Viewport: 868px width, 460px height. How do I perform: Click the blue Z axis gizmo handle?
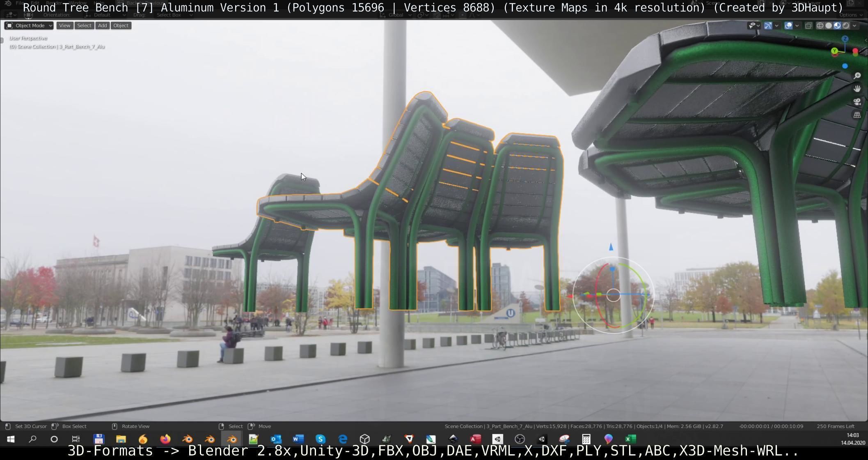(845, 39)
